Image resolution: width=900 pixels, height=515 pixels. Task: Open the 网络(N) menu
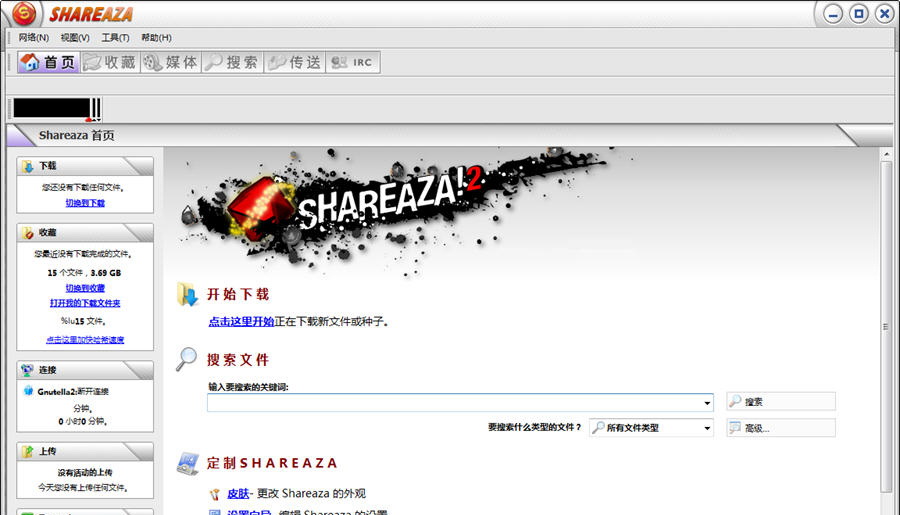pos(34,37)
